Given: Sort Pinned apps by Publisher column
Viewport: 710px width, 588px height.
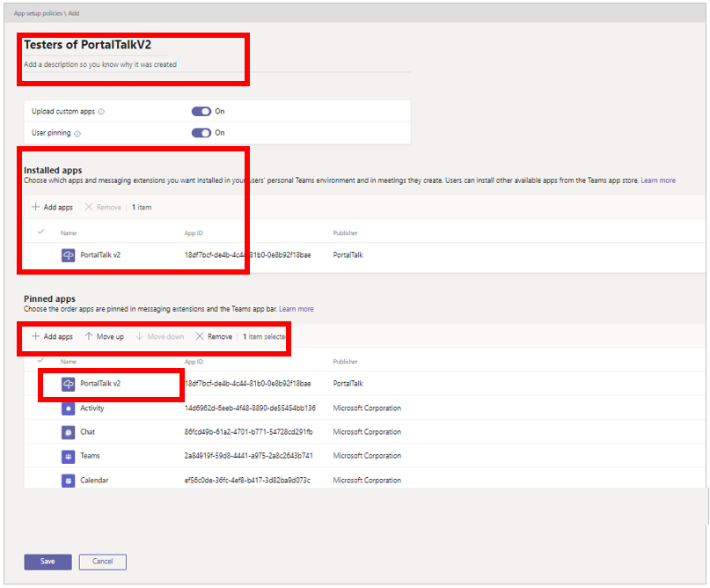Looking at the screenshot, I should click(345, 362).
